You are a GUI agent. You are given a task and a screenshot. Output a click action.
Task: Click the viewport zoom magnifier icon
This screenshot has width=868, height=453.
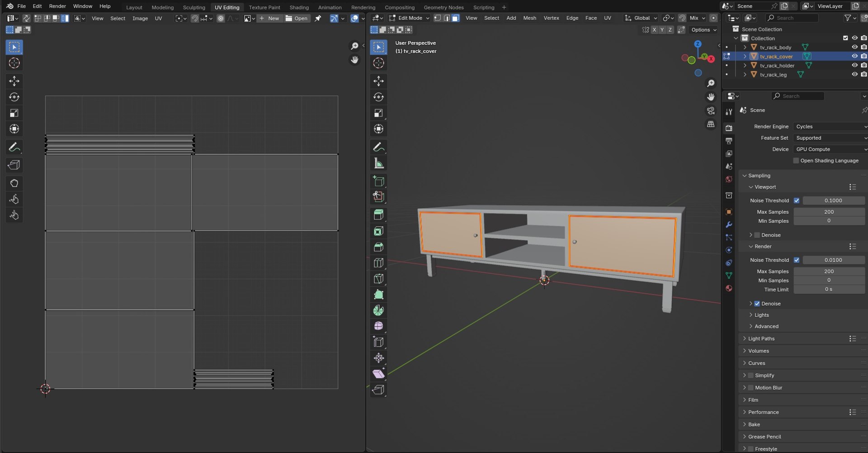tap(711, 83)
